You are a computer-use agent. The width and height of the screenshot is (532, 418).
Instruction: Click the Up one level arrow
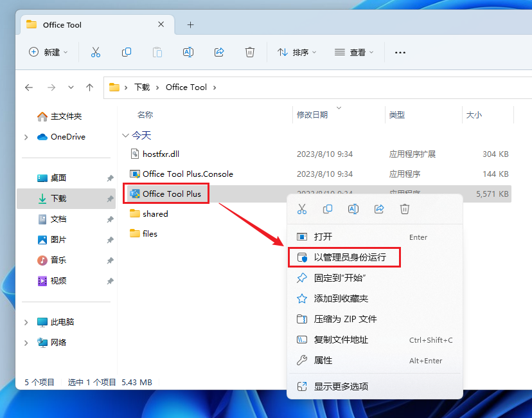89,87
